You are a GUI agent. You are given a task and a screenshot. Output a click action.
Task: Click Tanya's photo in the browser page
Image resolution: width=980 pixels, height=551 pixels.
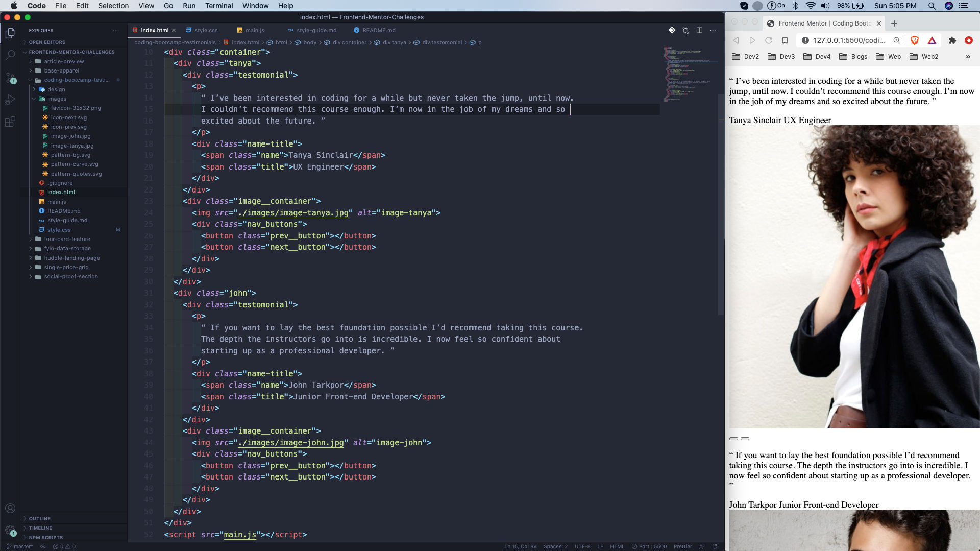[854, 277]
